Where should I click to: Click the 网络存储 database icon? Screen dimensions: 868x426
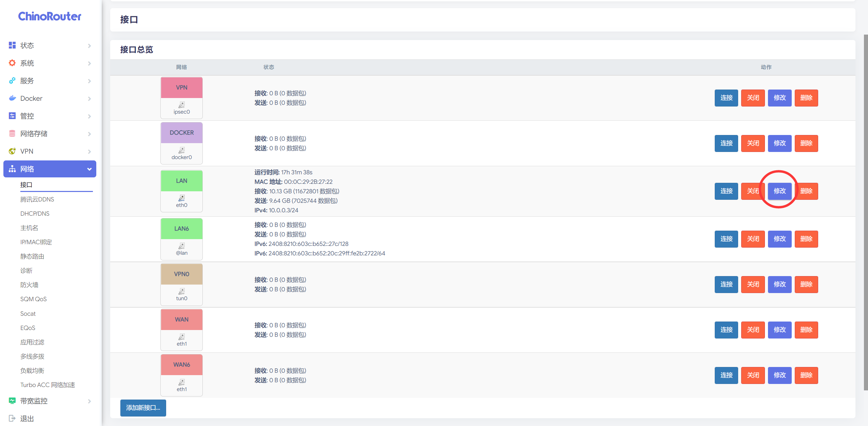(x=12, y=133)
